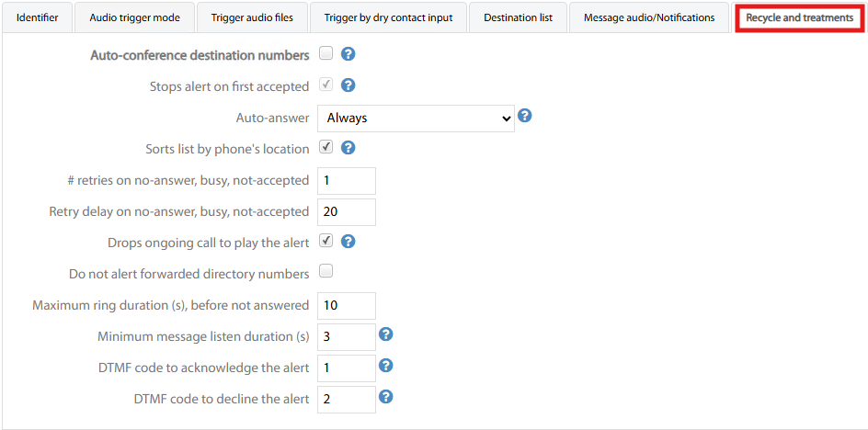Switch to the Identifier tab
The width and height of the screenshot is (868, 430).
click(38, 17)
